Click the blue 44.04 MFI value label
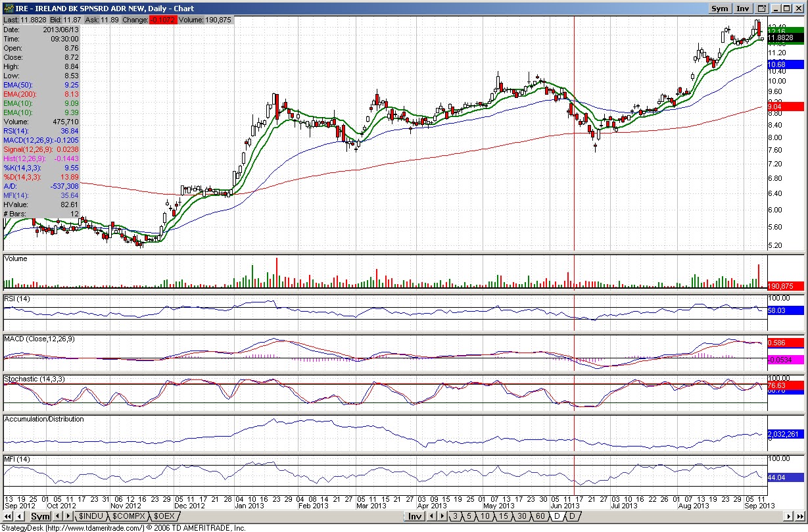808x532 pixels. click(786, 478)
